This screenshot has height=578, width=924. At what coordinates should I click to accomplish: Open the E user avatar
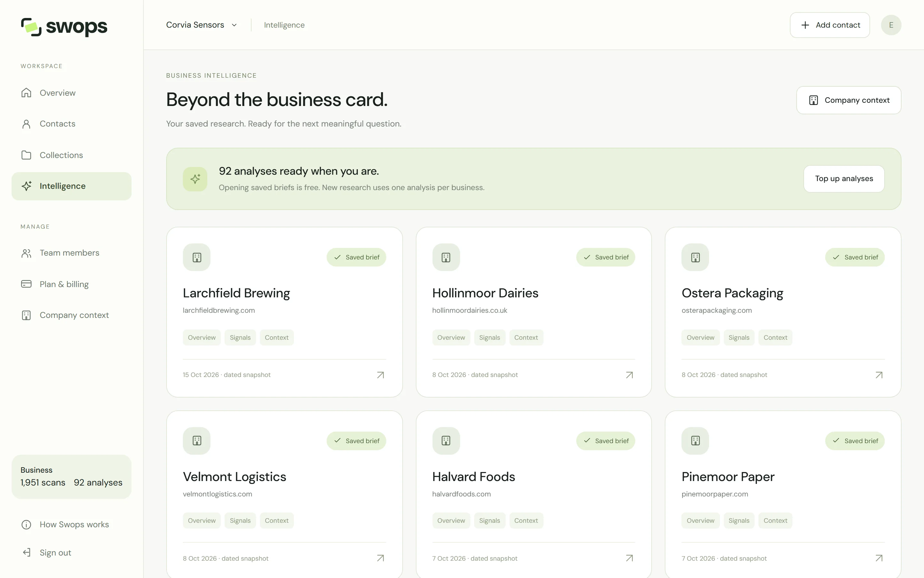891,25
